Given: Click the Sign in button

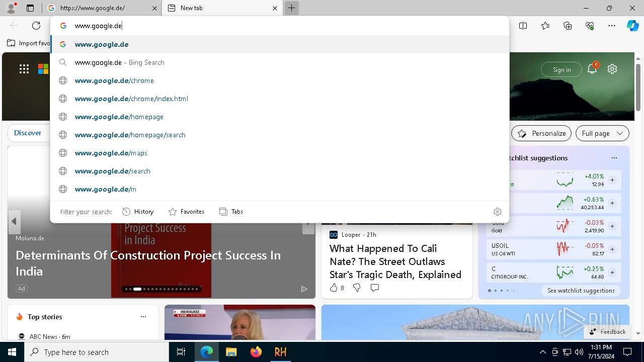Looking at the screenshot, I should [561, 70].
